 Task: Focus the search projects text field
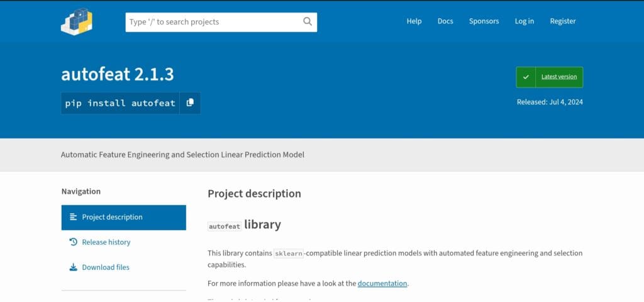[214, 22]
